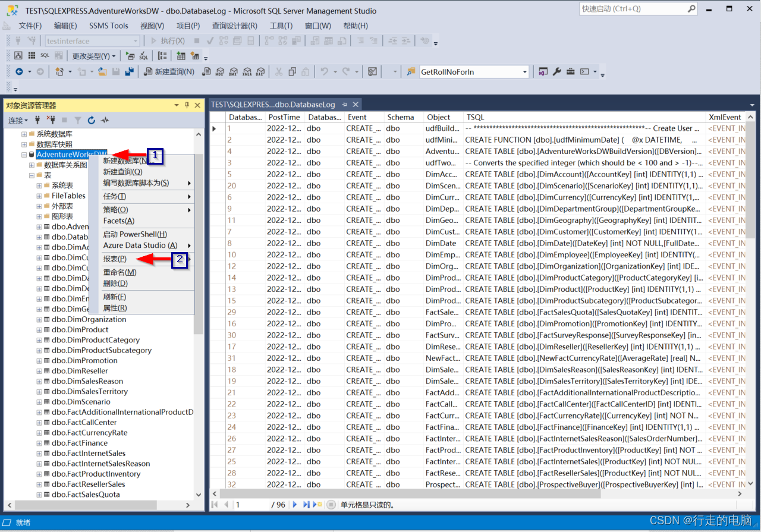Click current record number field

tap(251, 505)
